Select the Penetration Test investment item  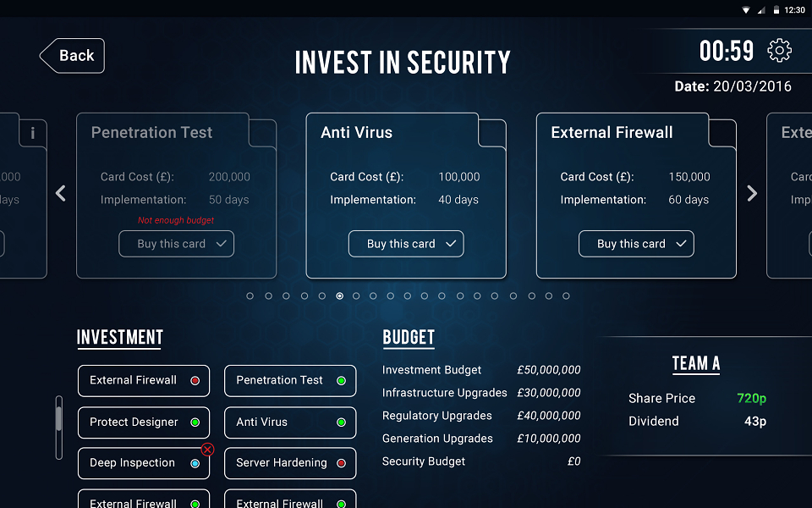tap(290, 380)
